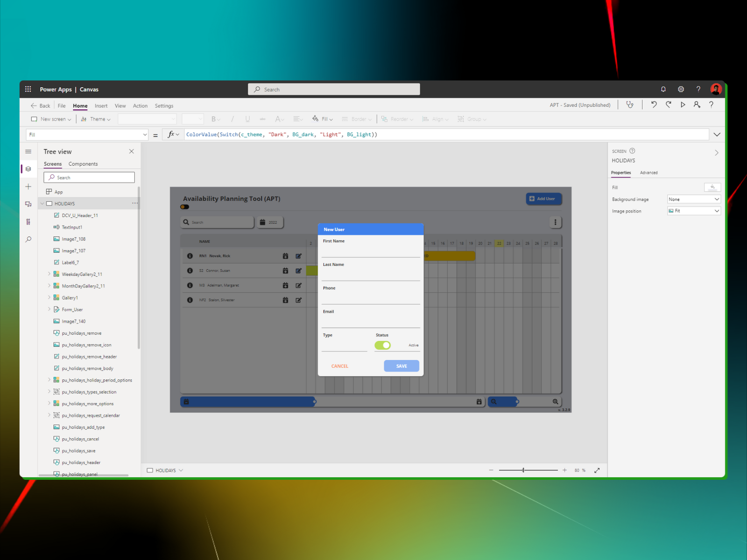Open the Advanced tab in the properties pane

point(648,173)
